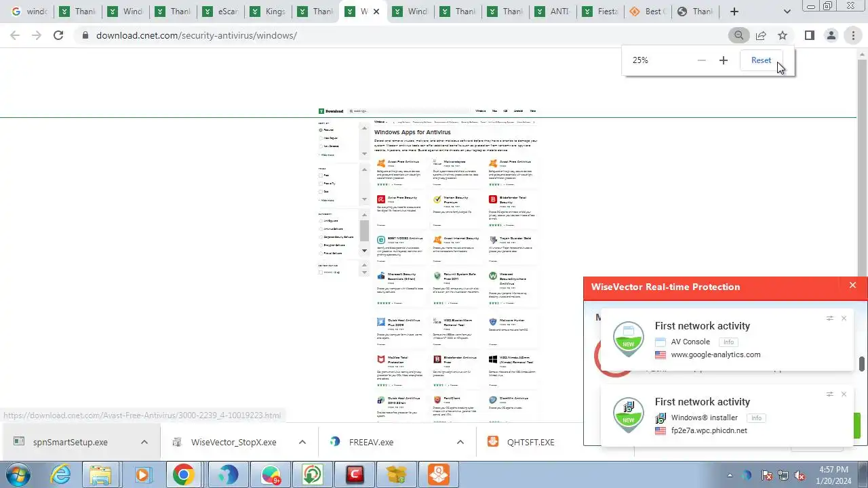Open the tab search chevron

[x=787, y=12]
